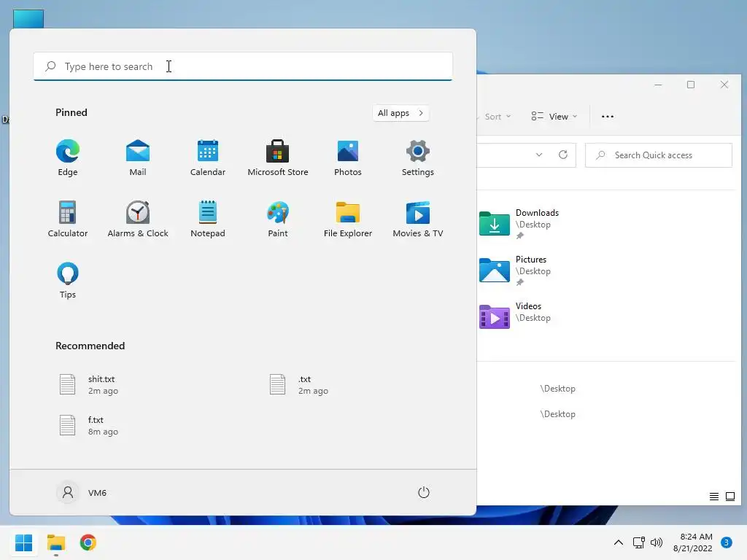Open volume control in system tray

point(657,542)
